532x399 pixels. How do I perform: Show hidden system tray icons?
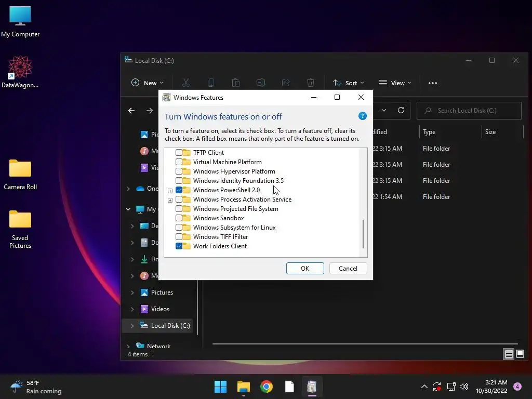coord(424,387)
